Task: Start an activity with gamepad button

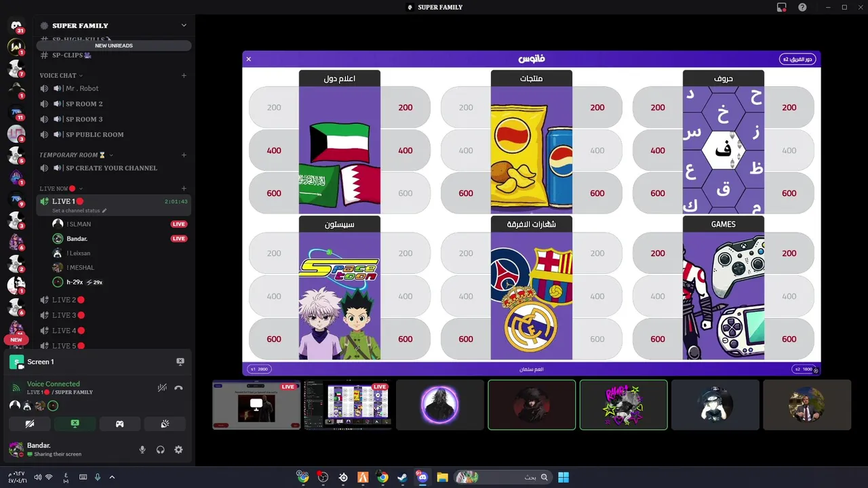Action: coord(120,424)
